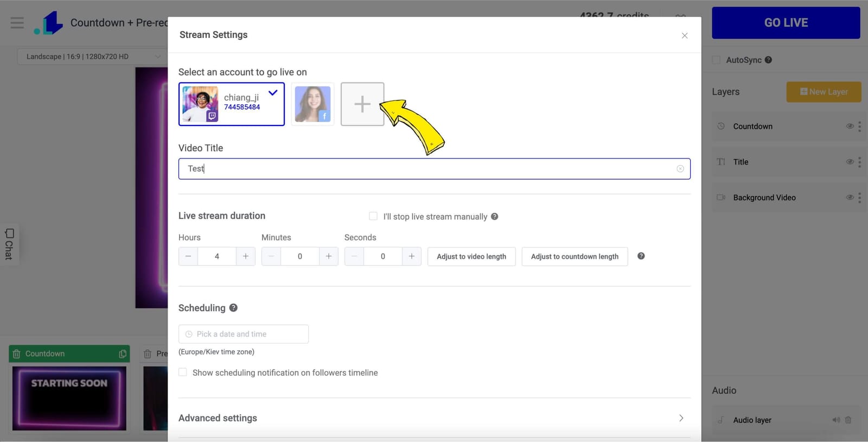Click the Pick a date and time field
The height and width of the screenshot is (442, 868).
244,334
